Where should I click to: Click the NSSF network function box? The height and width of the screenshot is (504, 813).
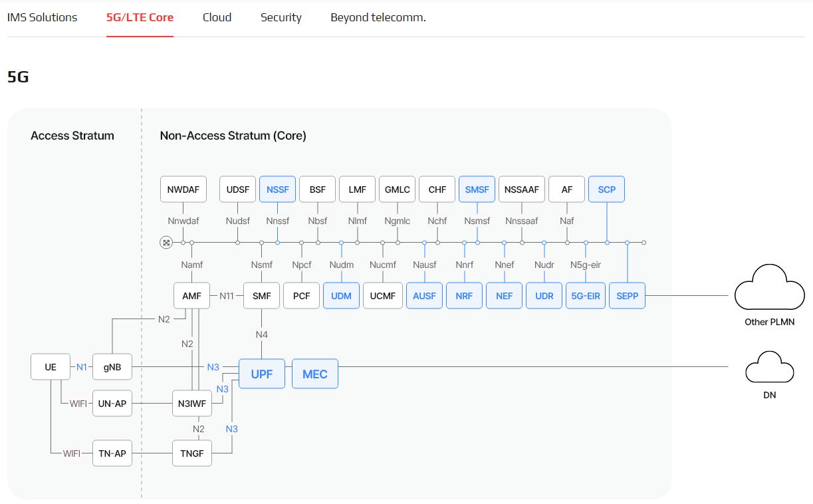coord(277,189)
